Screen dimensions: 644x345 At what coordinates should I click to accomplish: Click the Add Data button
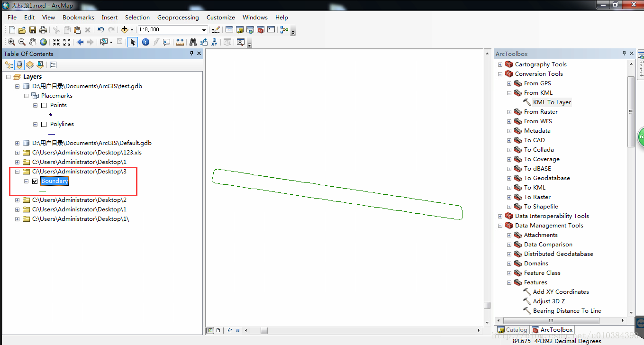coord(124,30)
